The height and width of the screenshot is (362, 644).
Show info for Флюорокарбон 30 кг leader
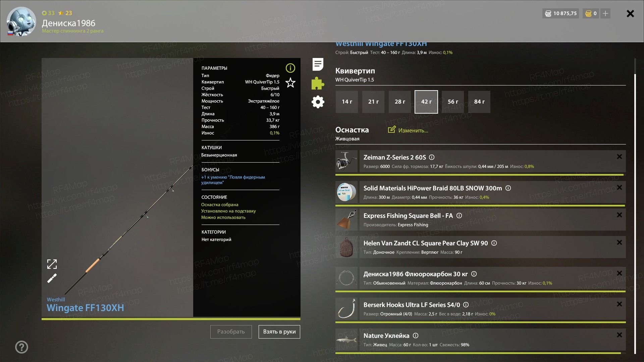point(474,274)
